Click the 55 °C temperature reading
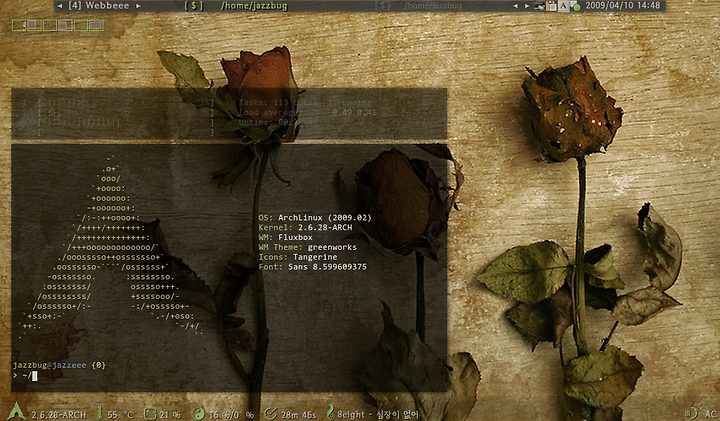This screenshot has width=720, height=421. click(x=120, y=415)
